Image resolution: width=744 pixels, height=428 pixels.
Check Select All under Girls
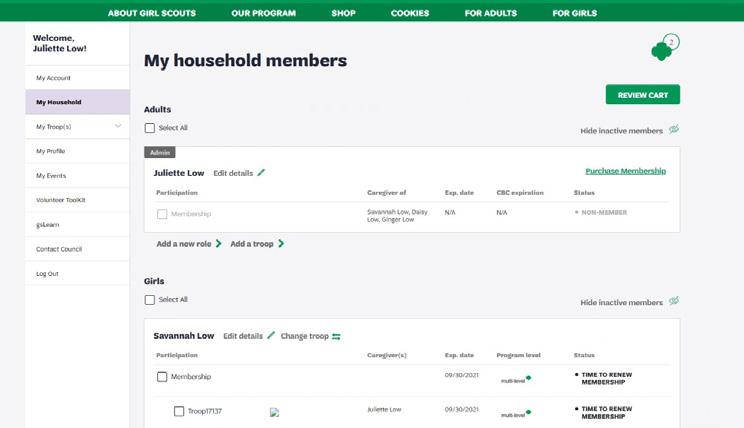click(149, 300)
